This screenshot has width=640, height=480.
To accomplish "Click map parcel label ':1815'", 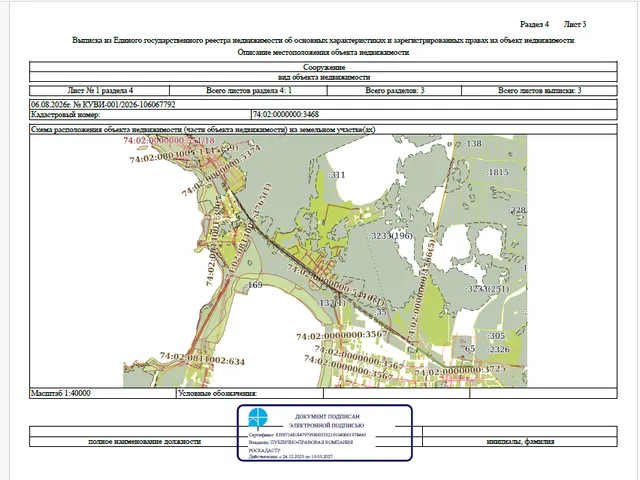I will (498, 172).
